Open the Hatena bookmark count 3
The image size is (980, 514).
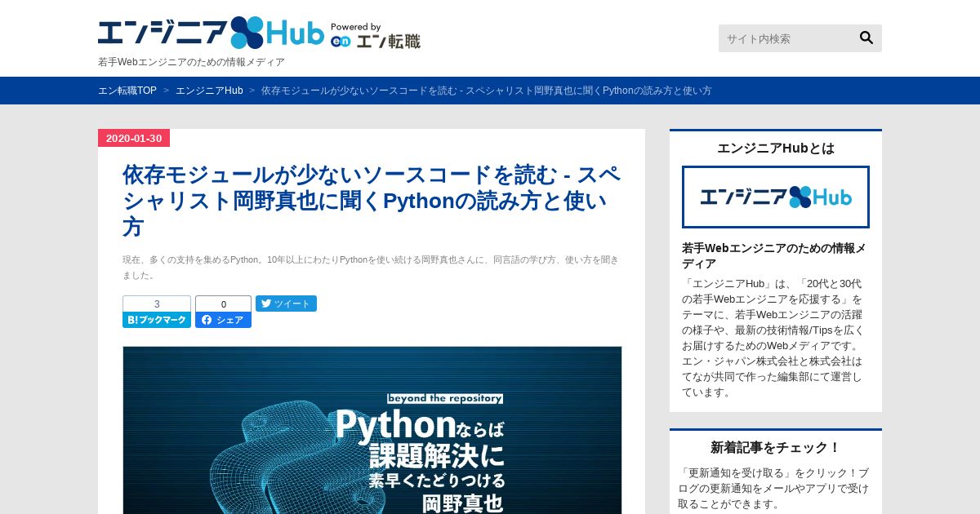[157, 304]
